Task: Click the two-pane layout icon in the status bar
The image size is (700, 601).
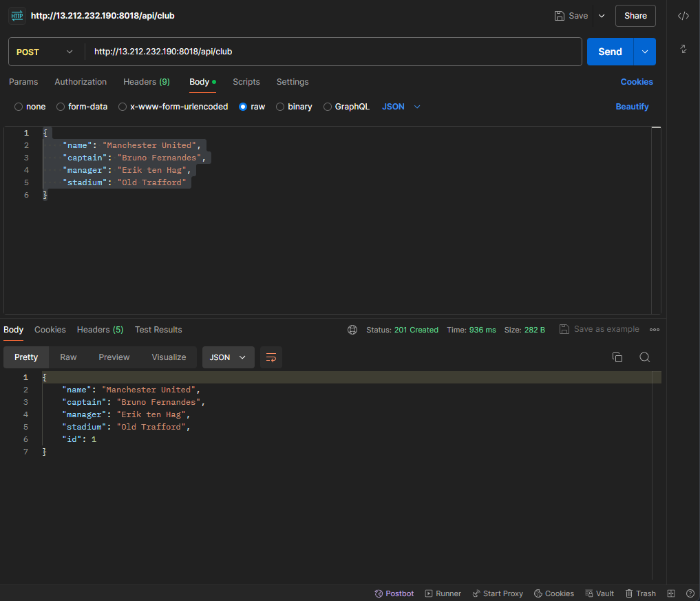Action: [671, 593]
